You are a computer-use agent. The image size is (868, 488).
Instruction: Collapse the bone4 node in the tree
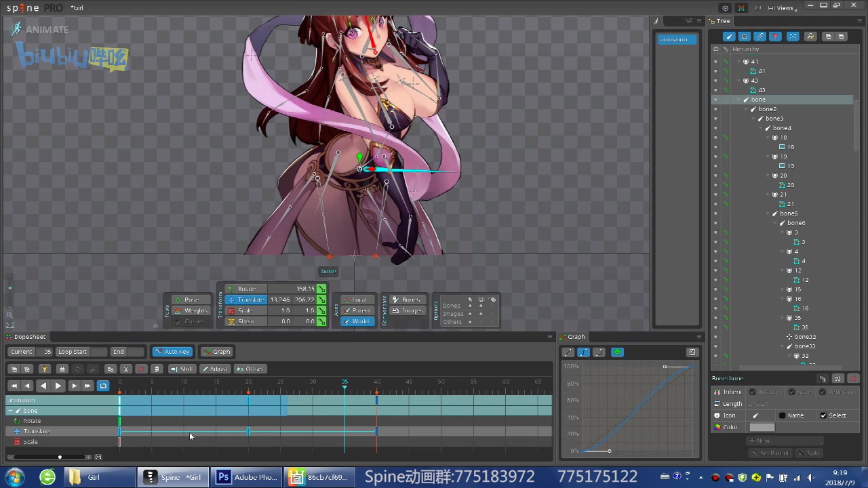click(x=761, y=128)
